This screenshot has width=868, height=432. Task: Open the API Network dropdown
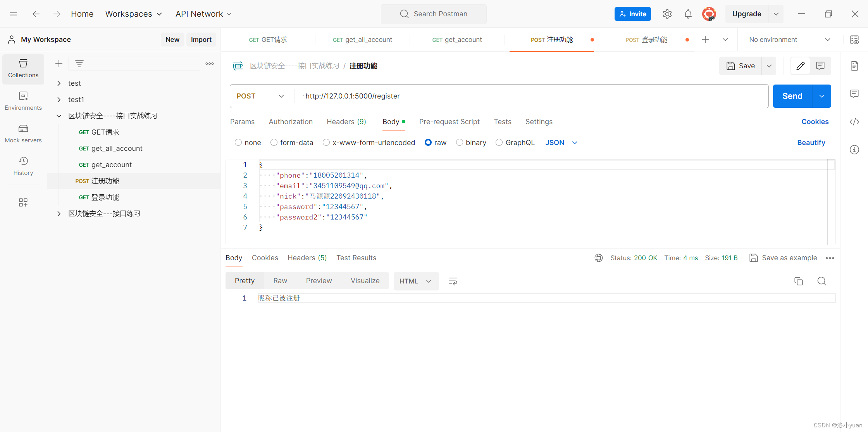(203, 14)
